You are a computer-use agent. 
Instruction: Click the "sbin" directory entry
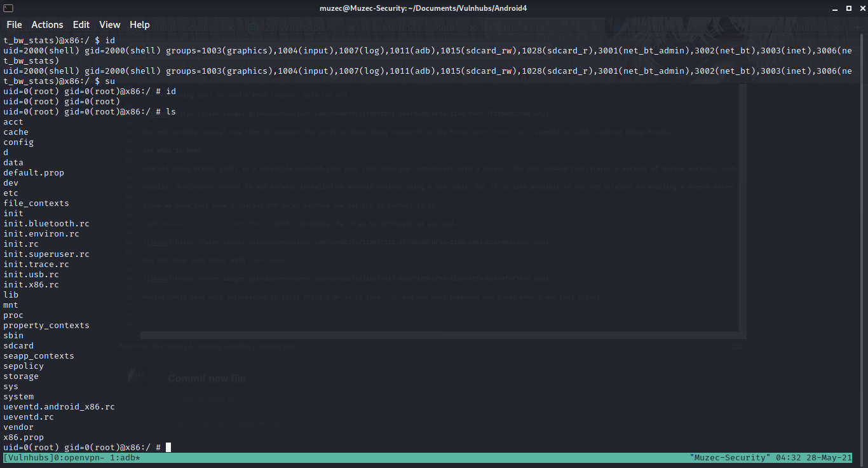[13, 336]
